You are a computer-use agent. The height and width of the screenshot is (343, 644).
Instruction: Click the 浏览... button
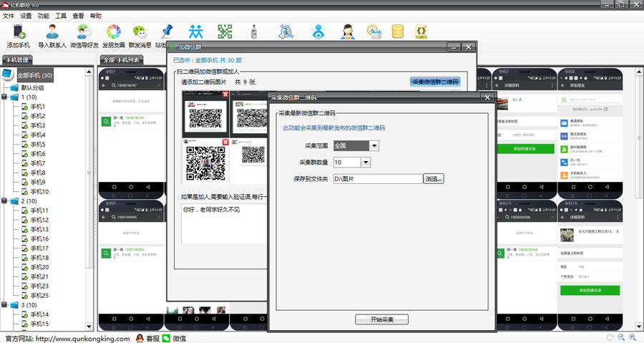(434, 179)
